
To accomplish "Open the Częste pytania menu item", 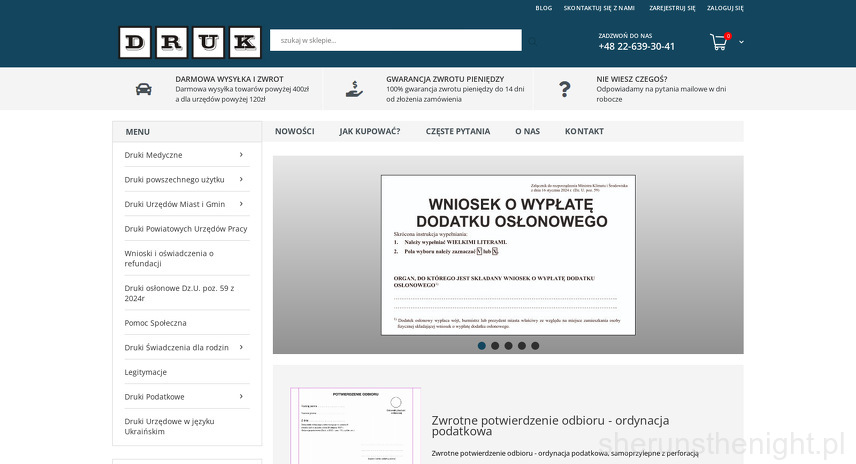I will click(457, 131).
